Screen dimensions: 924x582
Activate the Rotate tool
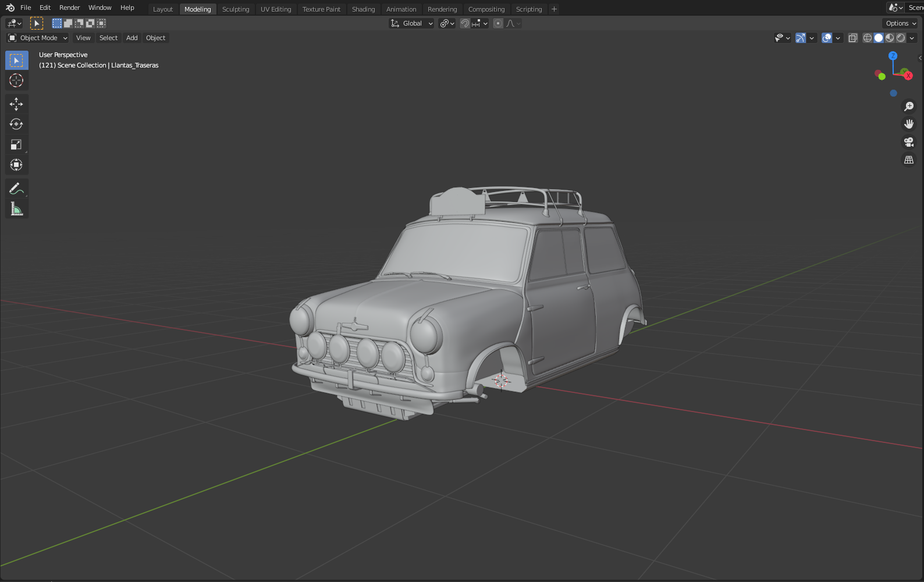coord(16,125)
